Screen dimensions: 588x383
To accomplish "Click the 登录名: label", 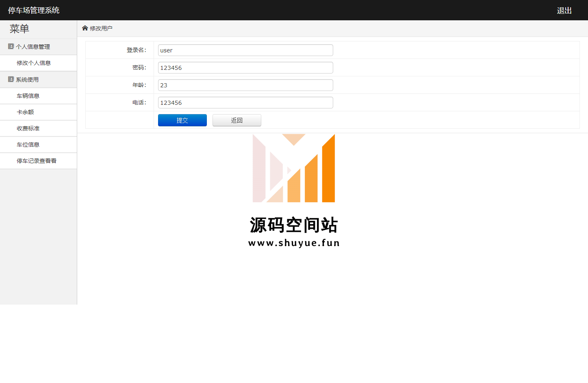I will [x=137, y=50].
